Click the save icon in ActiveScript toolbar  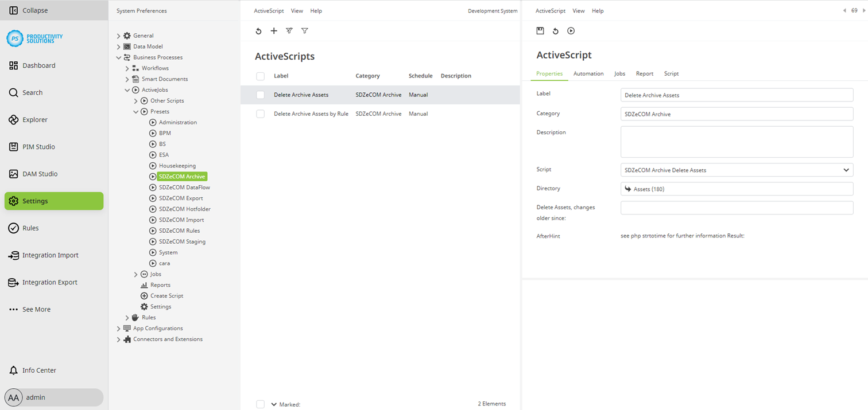(540, 31)
